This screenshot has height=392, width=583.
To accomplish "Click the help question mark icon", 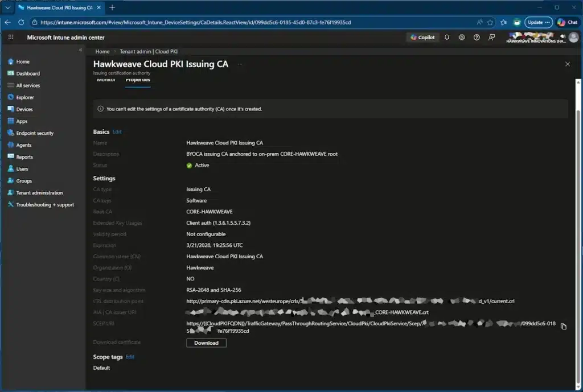I will 477,38.
